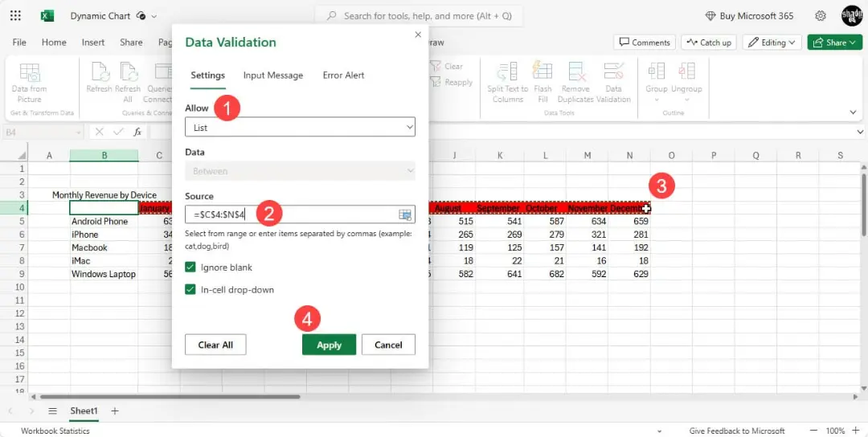This screenshot has height=437, width=868.
Task: Select the Sheet1 tab
Action: click(x=84, y=411)
